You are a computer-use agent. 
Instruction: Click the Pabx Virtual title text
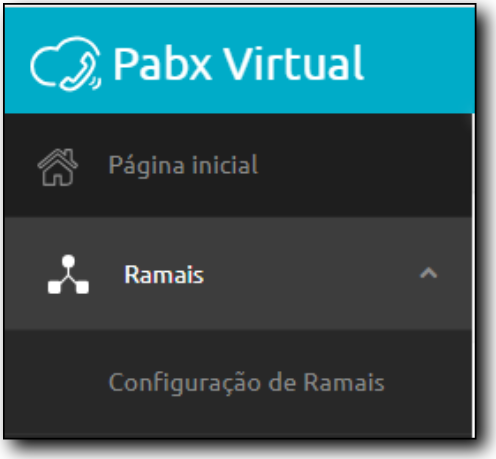(x=238, y=63)
